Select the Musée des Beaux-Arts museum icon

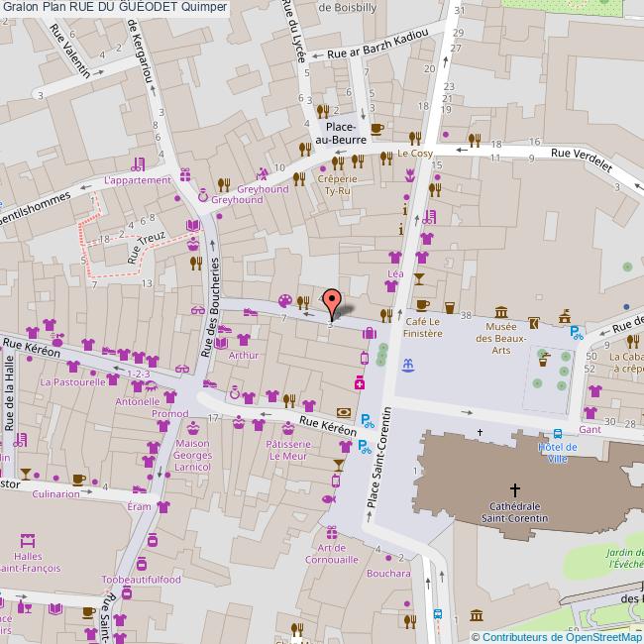click(x=502, y=310)
